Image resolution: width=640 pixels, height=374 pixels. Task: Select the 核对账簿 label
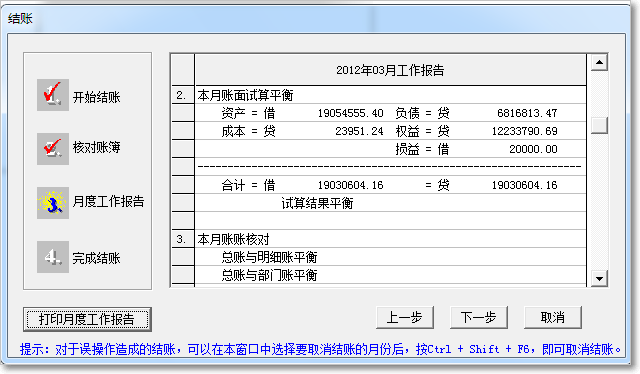tap(96, 147)
